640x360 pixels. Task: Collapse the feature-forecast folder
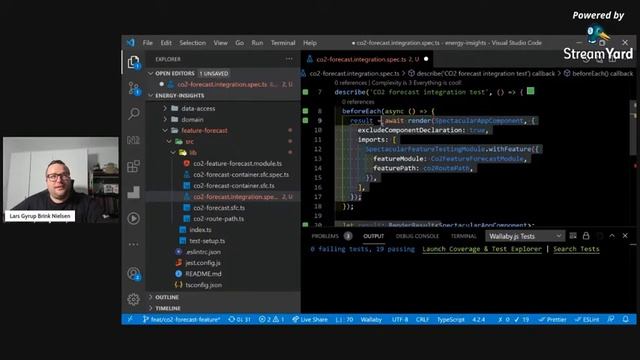pyautogui.click(x=165, y=130)
